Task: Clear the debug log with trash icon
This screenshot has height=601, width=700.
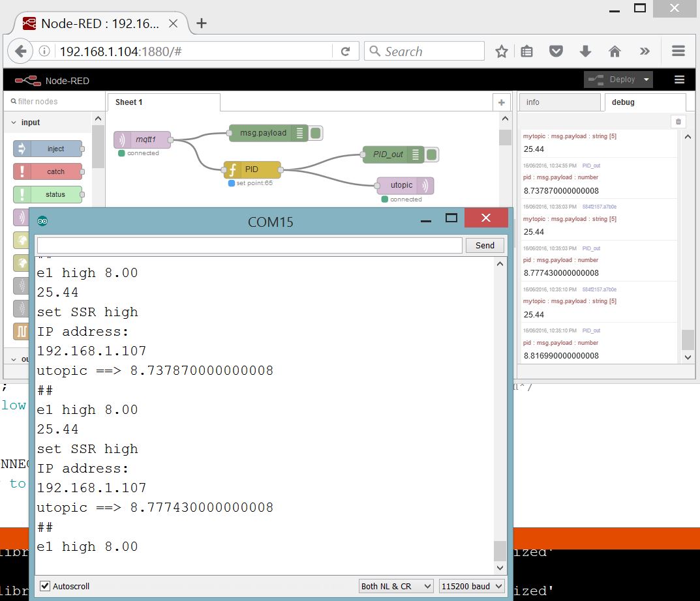Action: tap(678, 121)
